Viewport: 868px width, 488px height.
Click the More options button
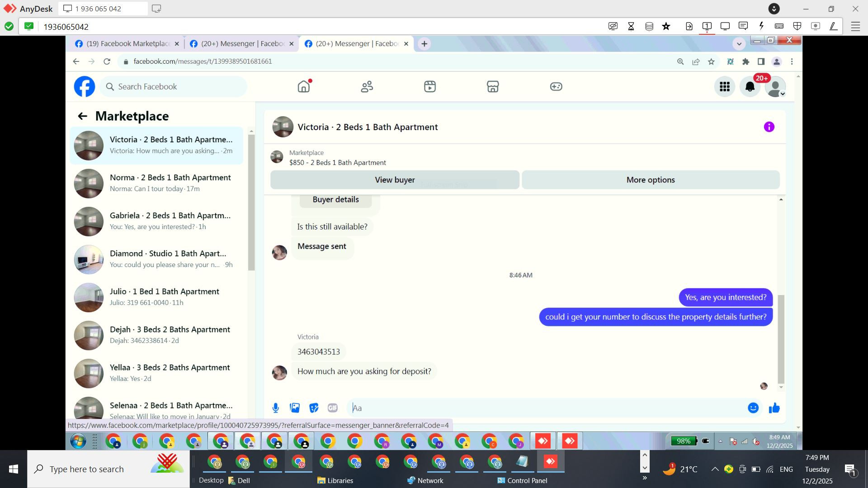[x=650, y=180]
